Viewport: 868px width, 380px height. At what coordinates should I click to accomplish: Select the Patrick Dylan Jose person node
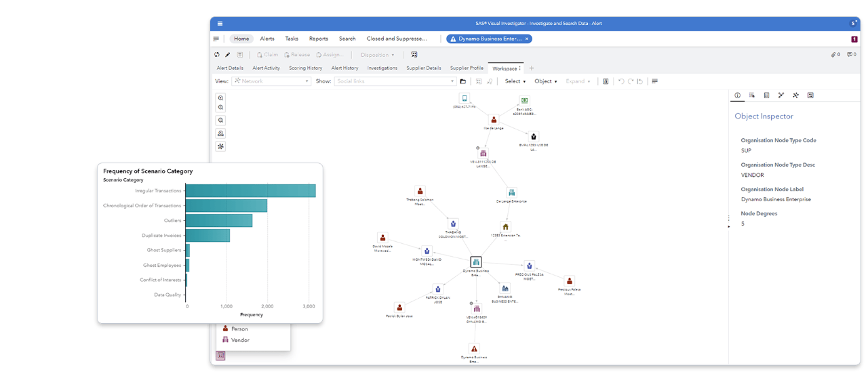[399, 308]
